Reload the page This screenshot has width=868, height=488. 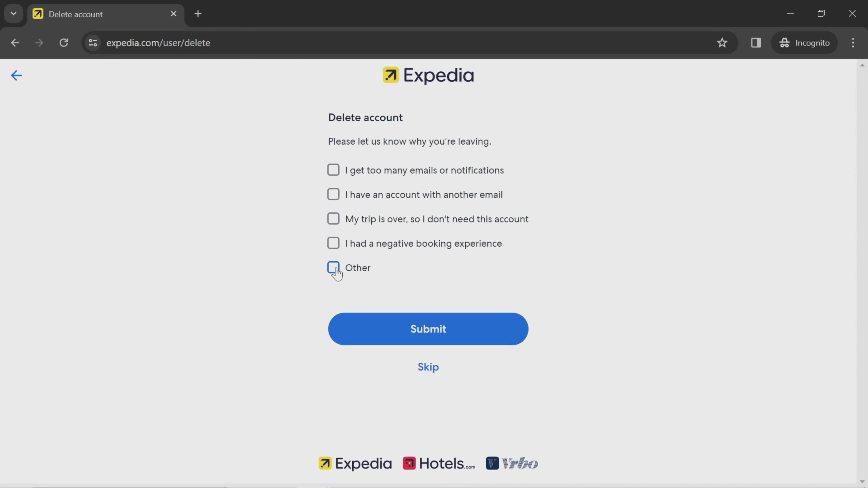[x=64, y=43]
